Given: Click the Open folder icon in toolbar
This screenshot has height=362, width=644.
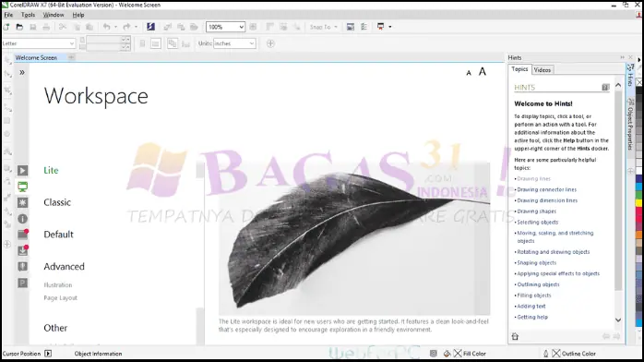Looking at the screenshot, I should (x=19, y=27).
